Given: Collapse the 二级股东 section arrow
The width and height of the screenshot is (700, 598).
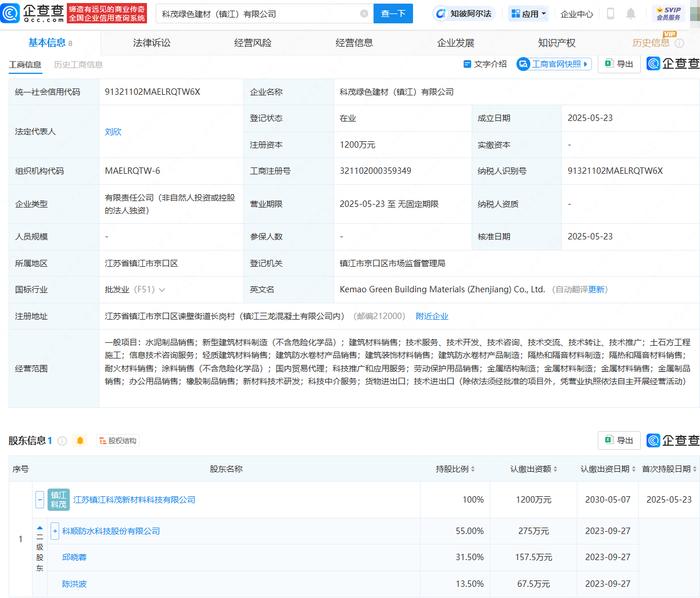Looking at the screenshot, I should click(x=40, y=528).
